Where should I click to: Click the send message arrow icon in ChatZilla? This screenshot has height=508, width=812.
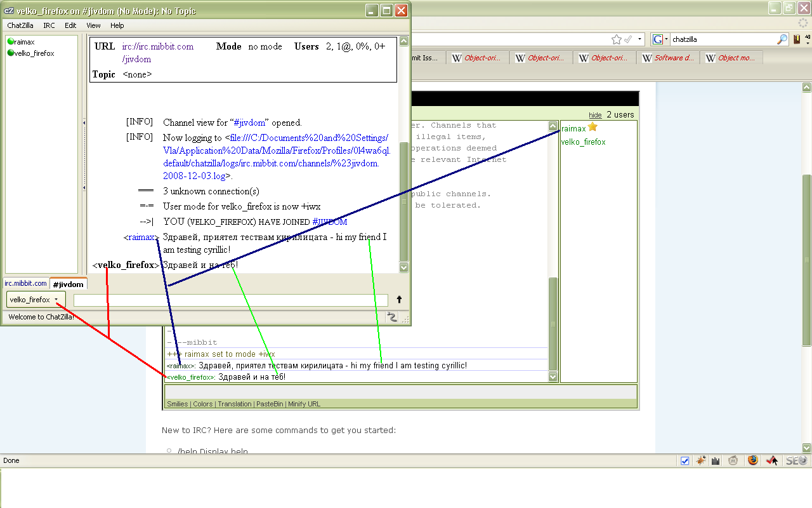(x=398, y=299)
